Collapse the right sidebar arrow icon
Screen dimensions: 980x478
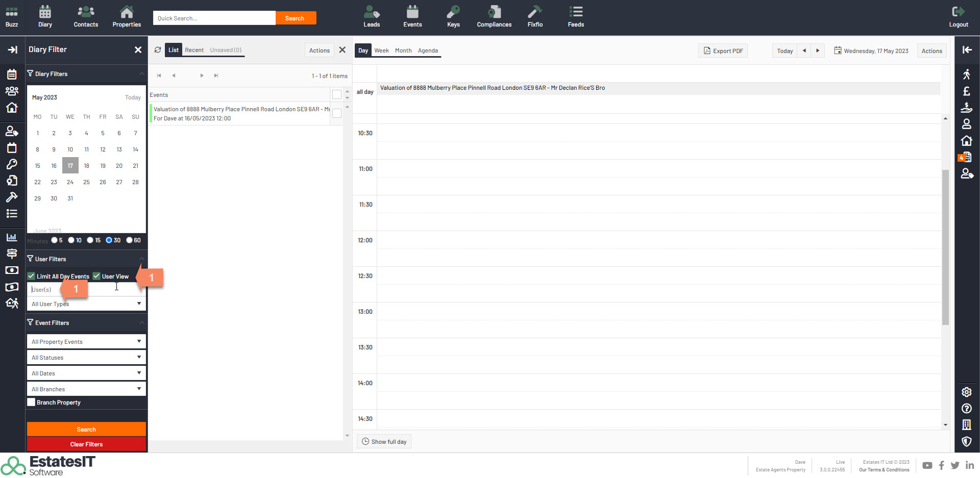(x=967, y=49)
